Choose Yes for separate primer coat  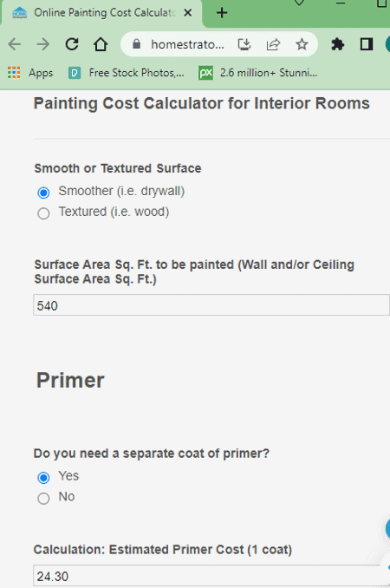(x=43, y=477)
